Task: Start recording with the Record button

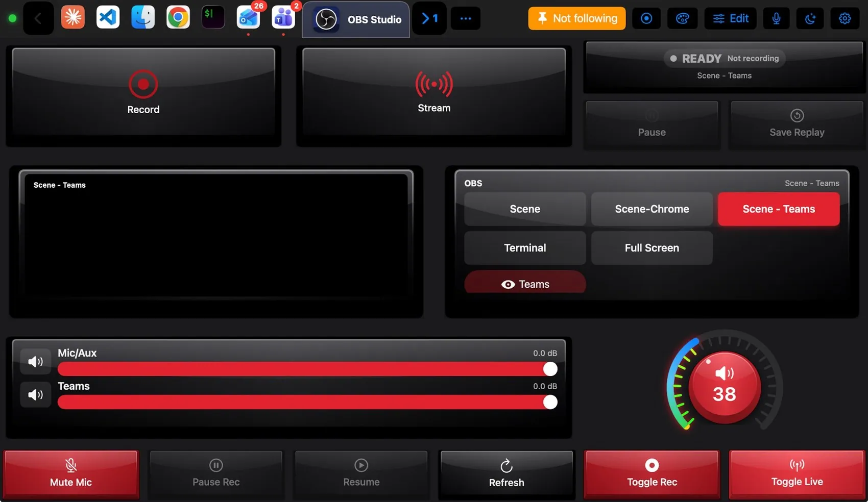Action: 143,92
